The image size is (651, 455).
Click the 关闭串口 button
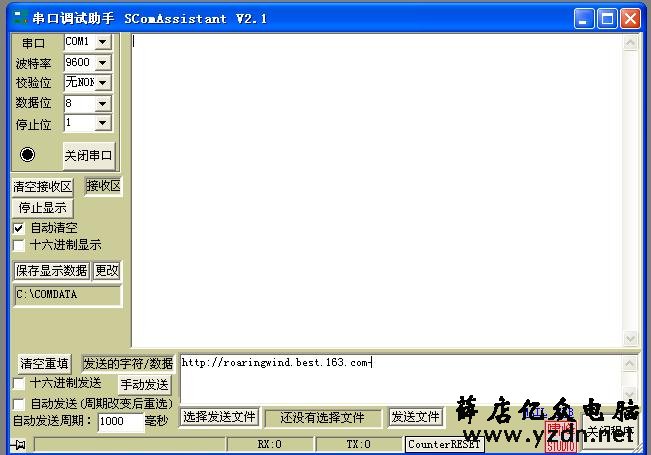pyautogui.click(x=88, y=156)
